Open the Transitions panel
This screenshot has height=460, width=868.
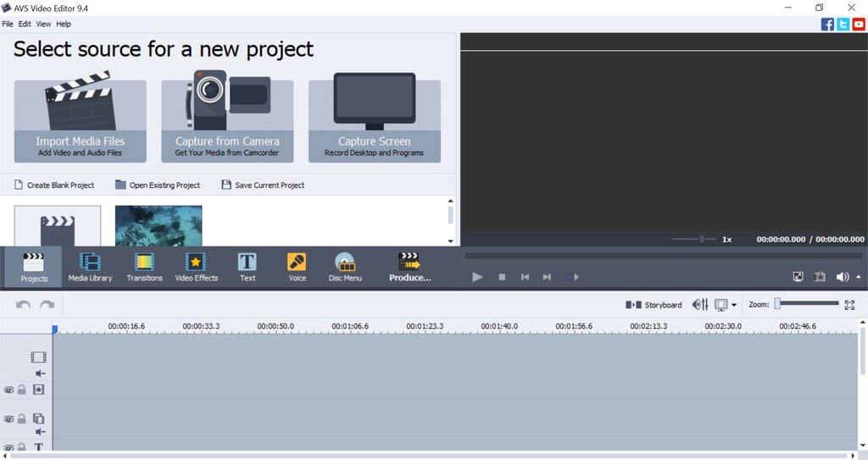pyautogui.click(x=144, y=268)
